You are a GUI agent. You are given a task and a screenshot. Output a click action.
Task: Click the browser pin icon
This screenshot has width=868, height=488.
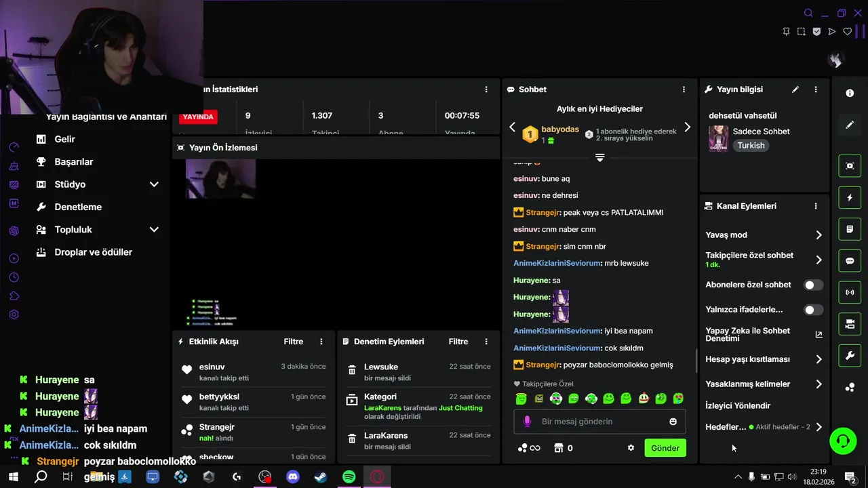[786, 31]
